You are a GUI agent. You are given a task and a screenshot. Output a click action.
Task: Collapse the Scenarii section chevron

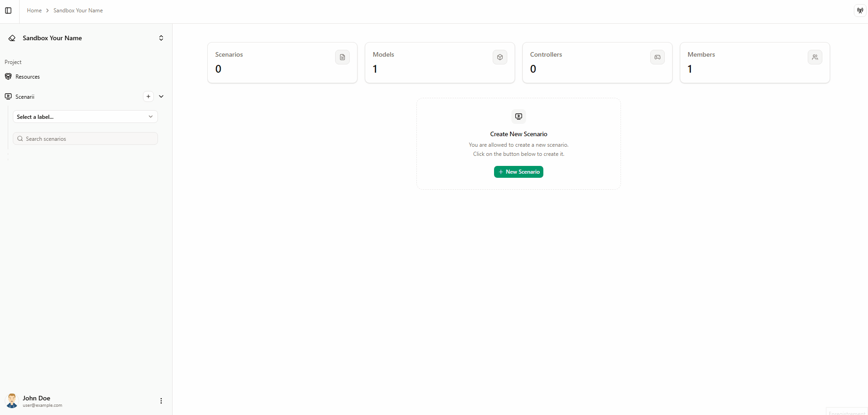click(161, 96)
